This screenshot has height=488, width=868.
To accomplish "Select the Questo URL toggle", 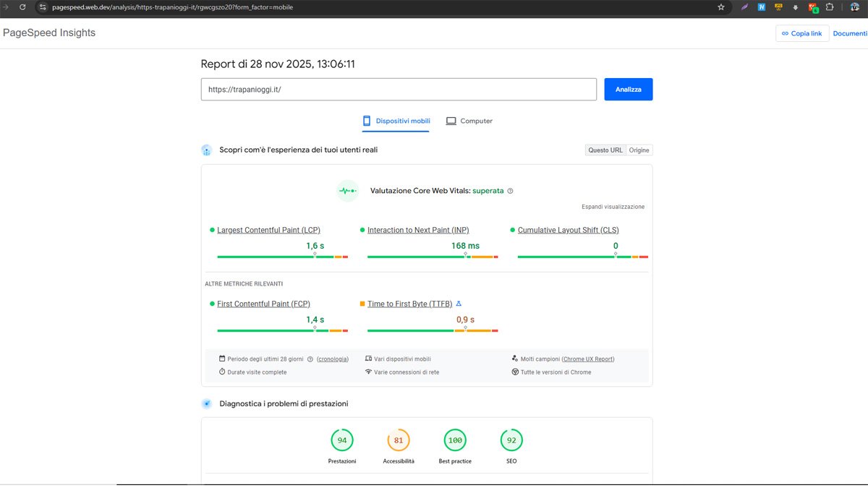I will pyautogui.click(x=605, y=150).
